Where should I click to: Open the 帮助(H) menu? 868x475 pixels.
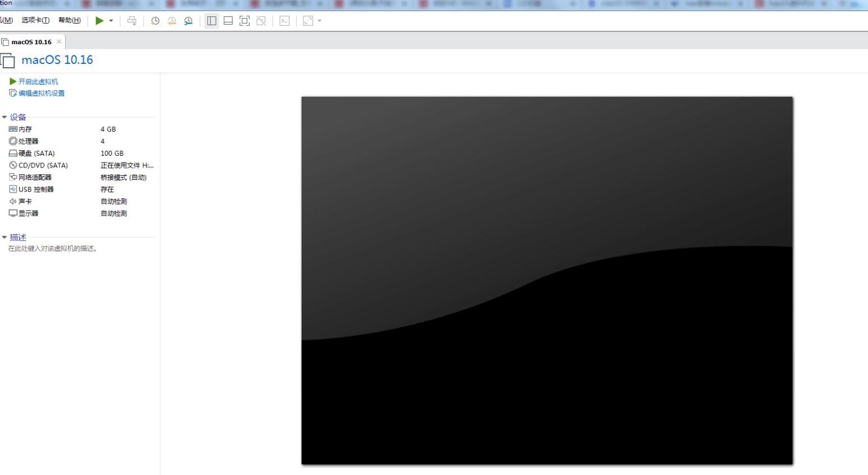click(x=70, y=20)
